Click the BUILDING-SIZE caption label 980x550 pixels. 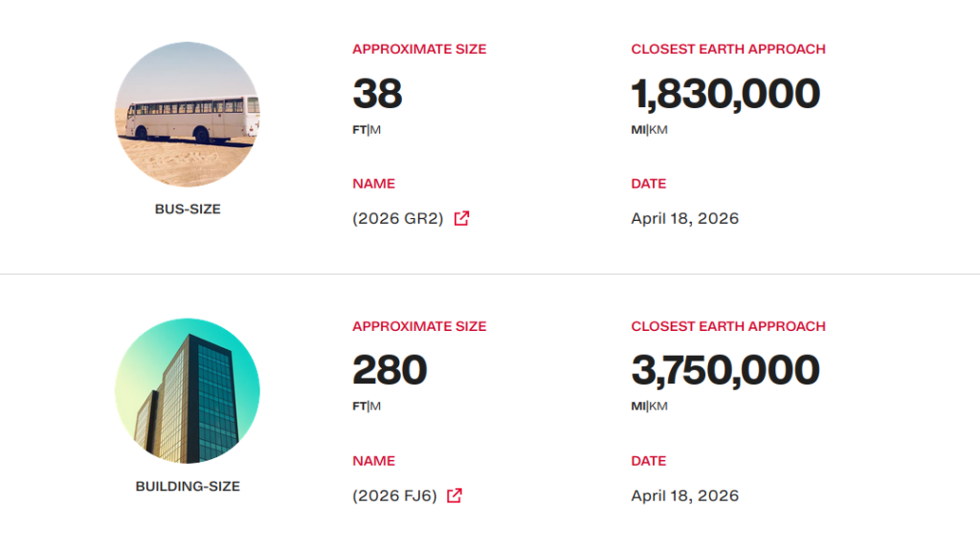point(188,486)
